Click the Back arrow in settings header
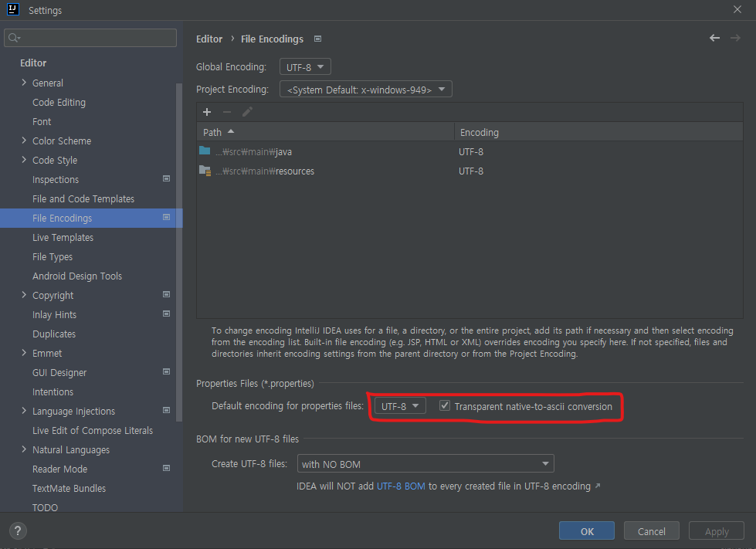The image size is (756, 549). [714, 38]
